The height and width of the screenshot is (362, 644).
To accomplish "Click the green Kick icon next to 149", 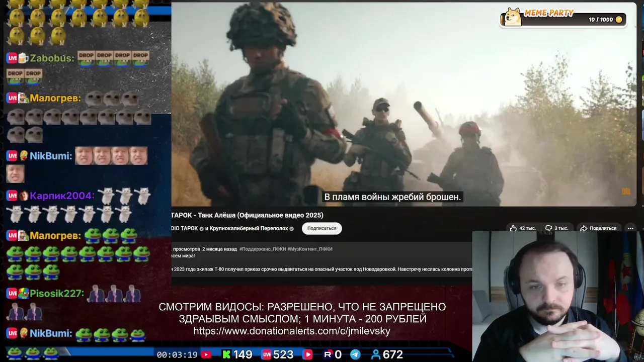I will (x=227, y=354).
